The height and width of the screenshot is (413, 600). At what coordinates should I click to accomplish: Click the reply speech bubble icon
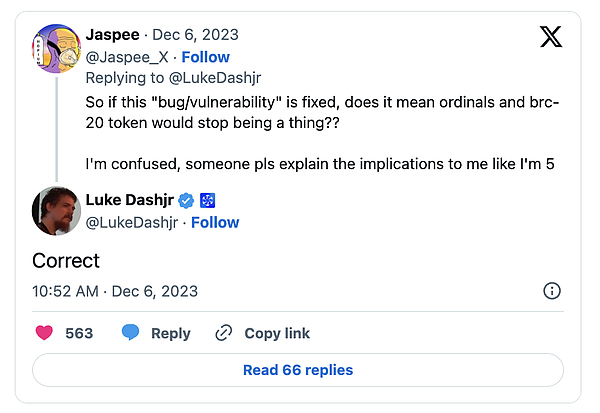[130, 333]
